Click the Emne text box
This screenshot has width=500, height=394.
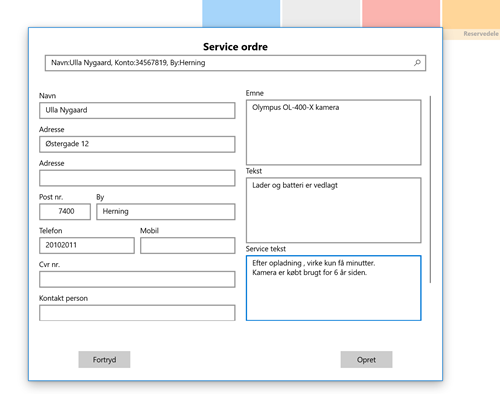click(x=334, y=132)
